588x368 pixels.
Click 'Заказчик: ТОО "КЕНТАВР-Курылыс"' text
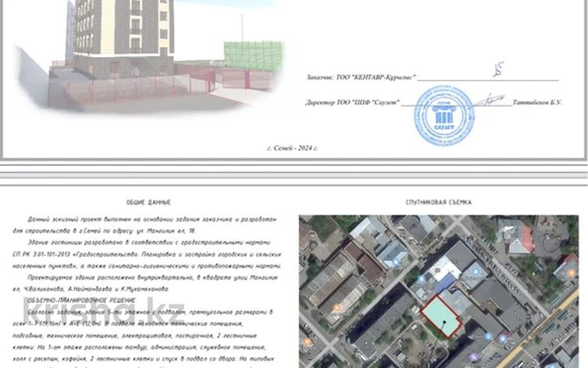click(x=361, y=78)
